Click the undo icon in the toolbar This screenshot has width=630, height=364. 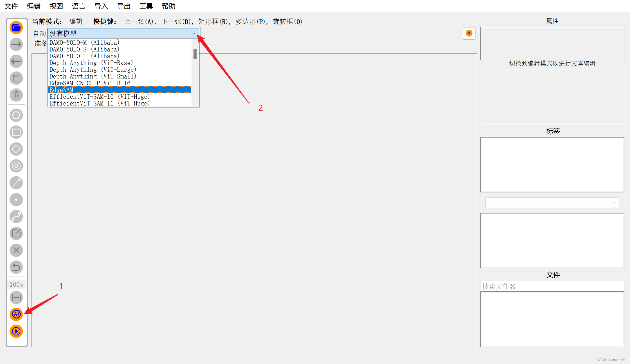[x=16, y=267]
